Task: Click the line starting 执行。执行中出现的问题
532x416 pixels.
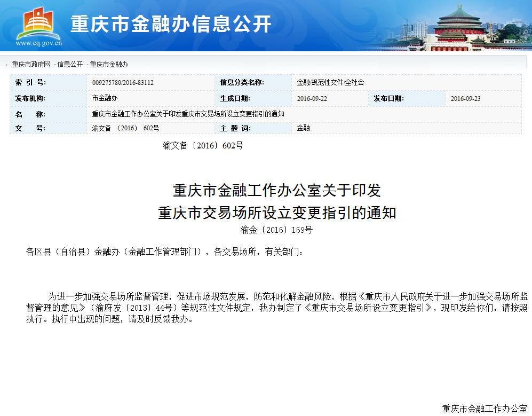Action: (110, 319)
